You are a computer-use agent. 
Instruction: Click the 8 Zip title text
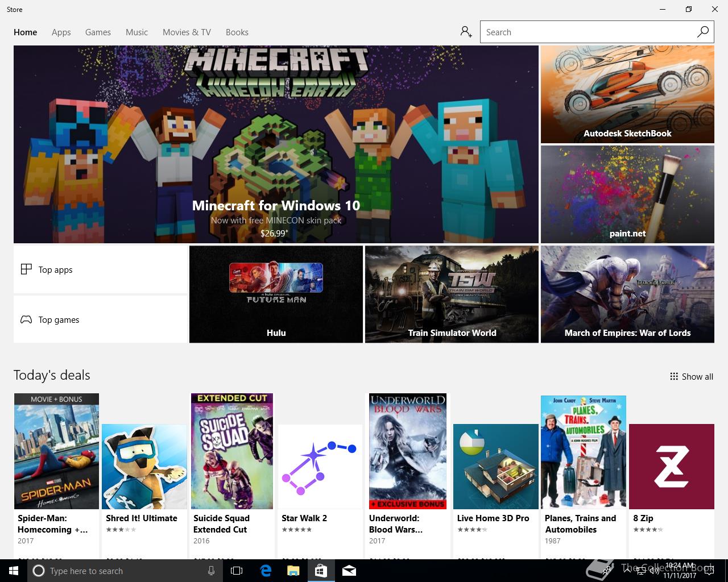(x=643, y=518)
